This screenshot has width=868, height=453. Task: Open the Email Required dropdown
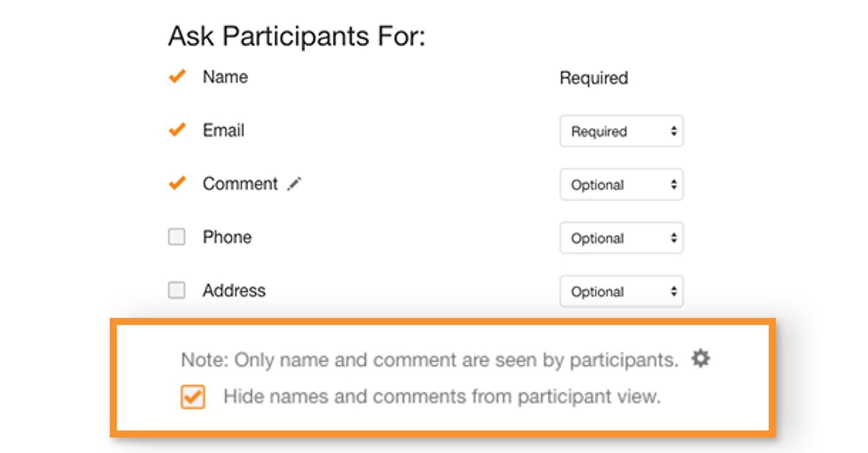[621, 131]
